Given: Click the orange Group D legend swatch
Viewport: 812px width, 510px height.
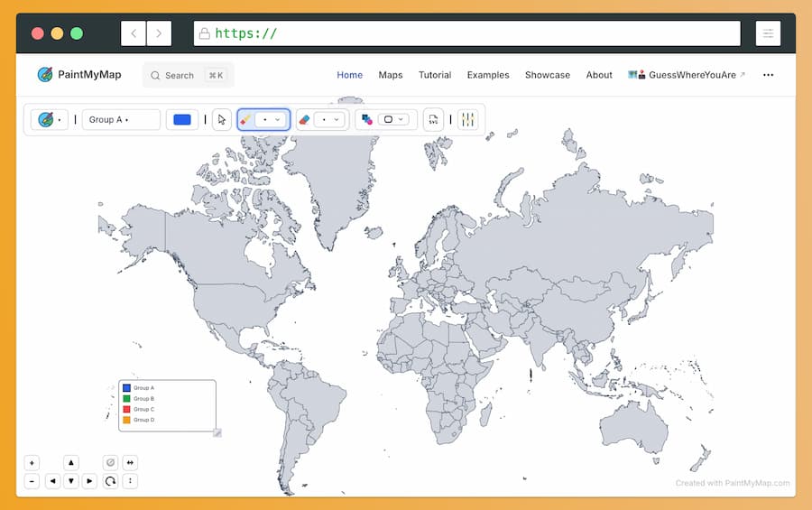Looking at the screenshot, I should click(x=126, y=420).
